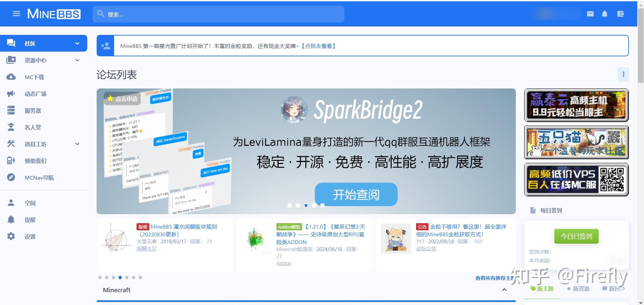644x305 pixels.
Task: Open the wallet icon in header
Action: 621,14
